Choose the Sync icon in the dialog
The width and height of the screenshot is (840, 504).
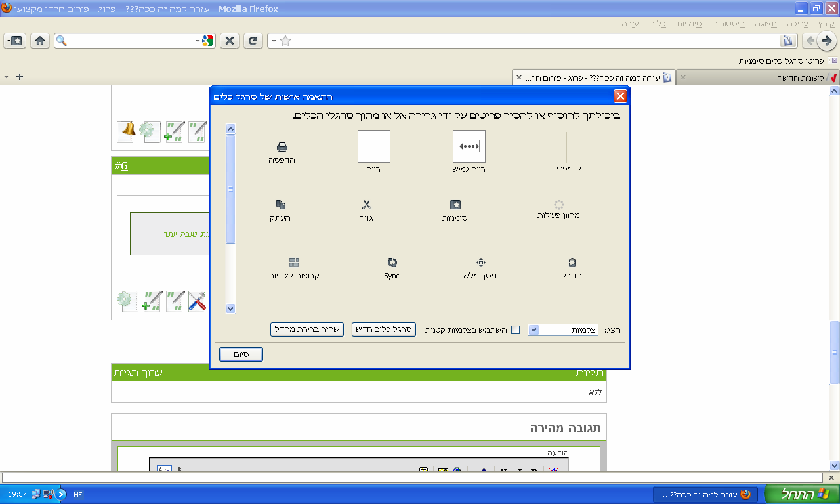click(x=392, y=262)
